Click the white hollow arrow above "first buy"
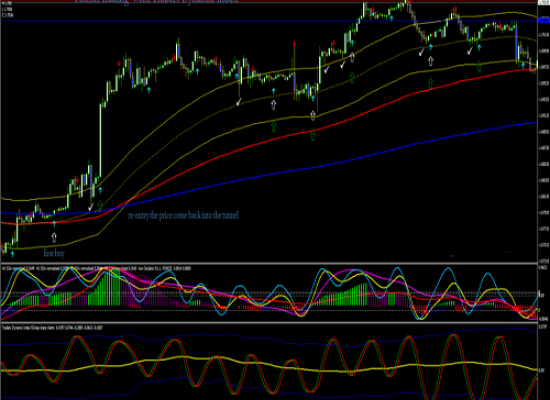This screenshot has width=550, height=400. click(54, 238)
